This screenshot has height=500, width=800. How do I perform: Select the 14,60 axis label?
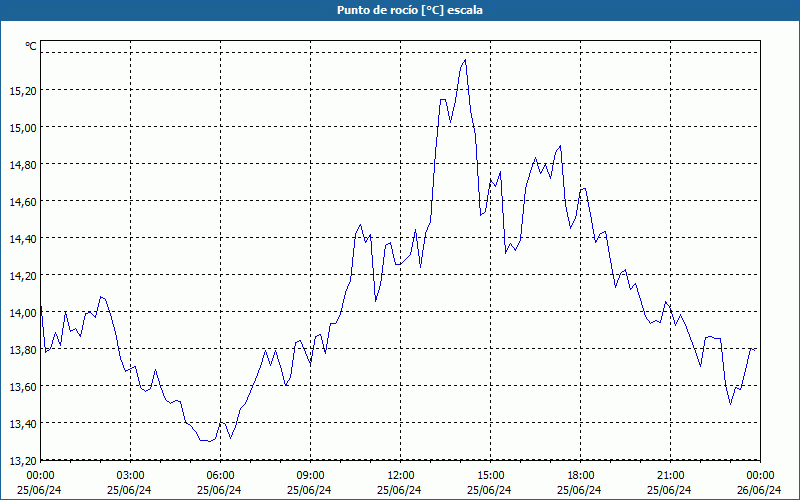[23, 202]
